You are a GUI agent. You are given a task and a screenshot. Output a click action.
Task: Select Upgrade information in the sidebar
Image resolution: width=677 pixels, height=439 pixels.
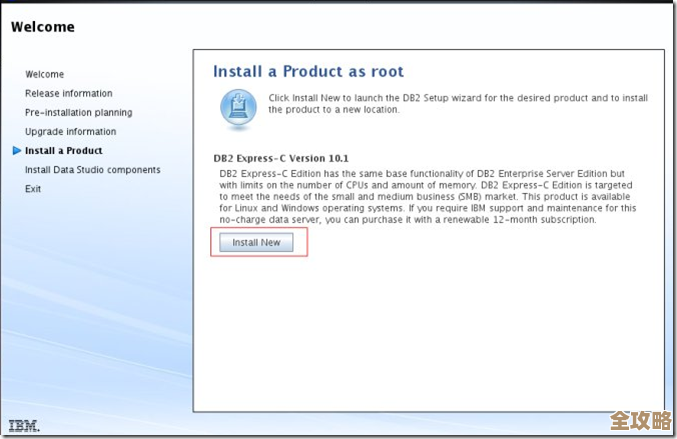coord(70,131)
